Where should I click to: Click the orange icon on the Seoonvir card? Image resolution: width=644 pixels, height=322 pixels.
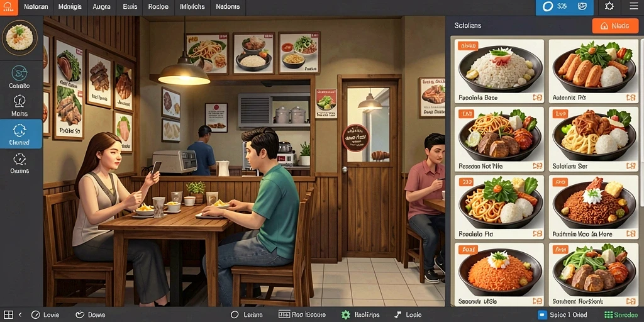click(x=537, y=301)
